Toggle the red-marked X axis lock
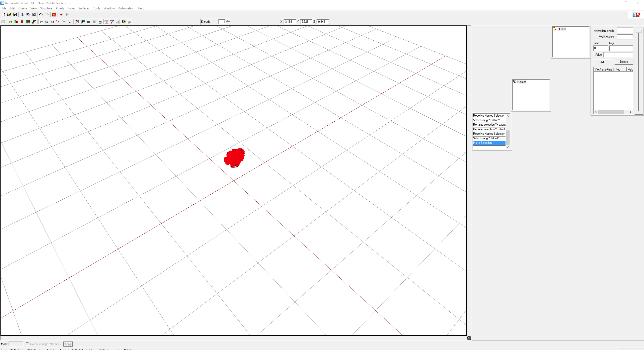 [58, 22]
